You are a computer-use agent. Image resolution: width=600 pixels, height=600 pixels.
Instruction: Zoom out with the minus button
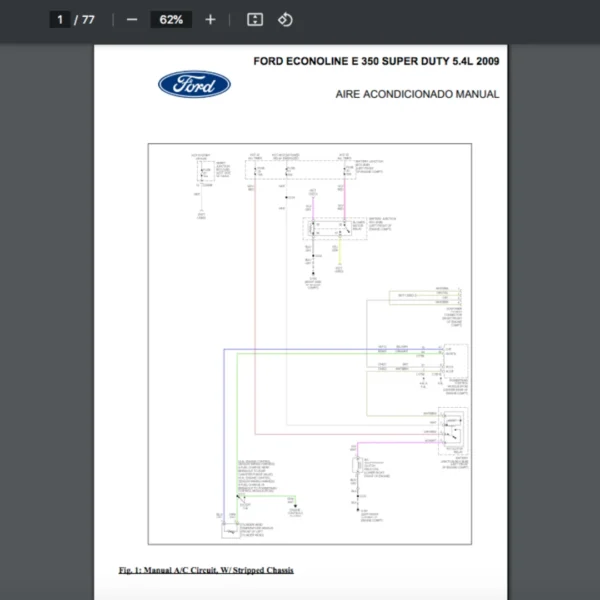(132, 20)
